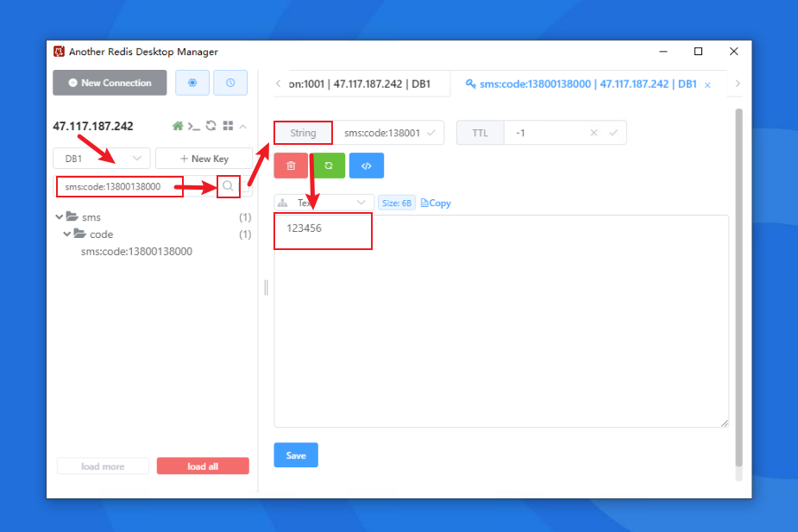The image size is (798, 532).
Task: Click the resize grip of value textarea
Action: pyautogui.click(x=725, y=423)
